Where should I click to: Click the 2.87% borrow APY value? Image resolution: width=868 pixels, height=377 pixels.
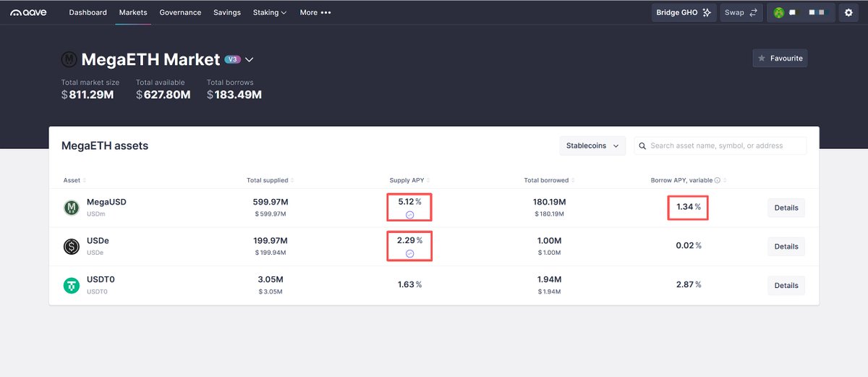(689, 284)
